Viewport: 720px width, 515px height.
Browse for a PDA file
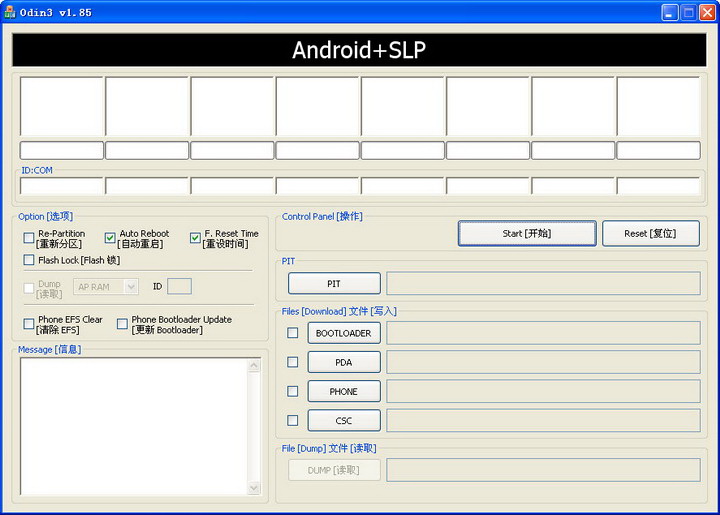(x=344, y=362)
